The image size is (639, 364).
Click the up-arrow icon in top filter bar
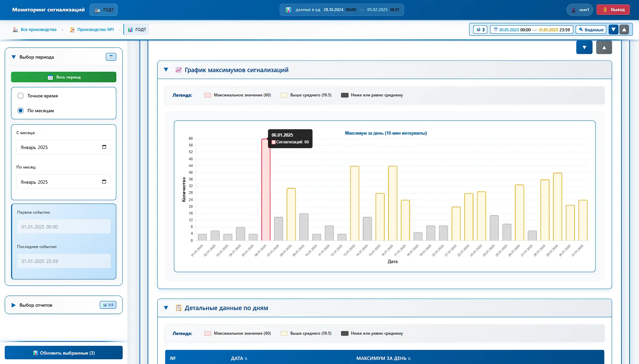tap(624, 30)
